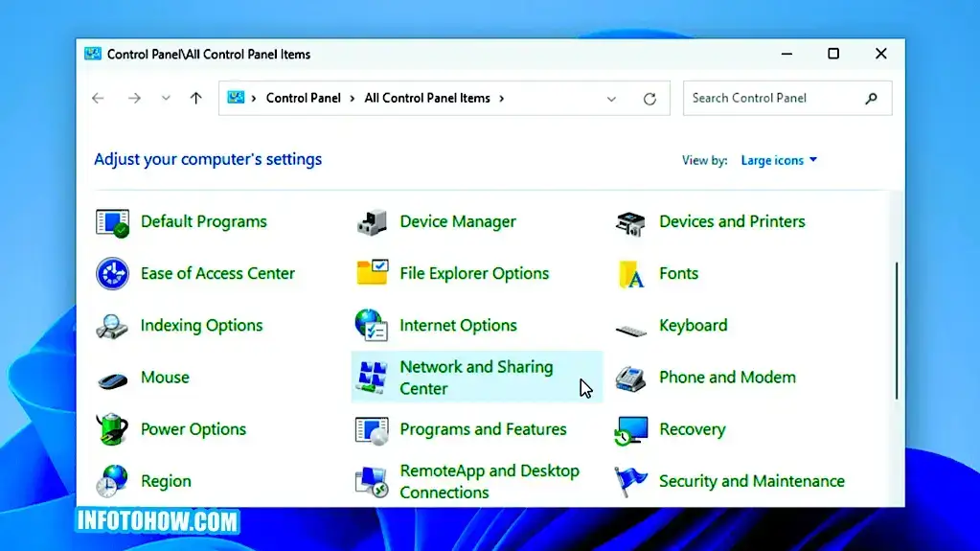This screenshot has width=980, height=551.
Task: Click the Control Panel breadcrumb
Action: pyautogui.click(x=303, y=98)
